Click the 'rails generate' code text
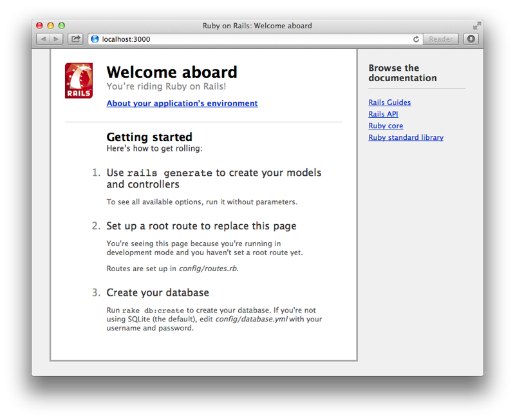This screenshot has width=515, height=420. [x=170, y=173]
